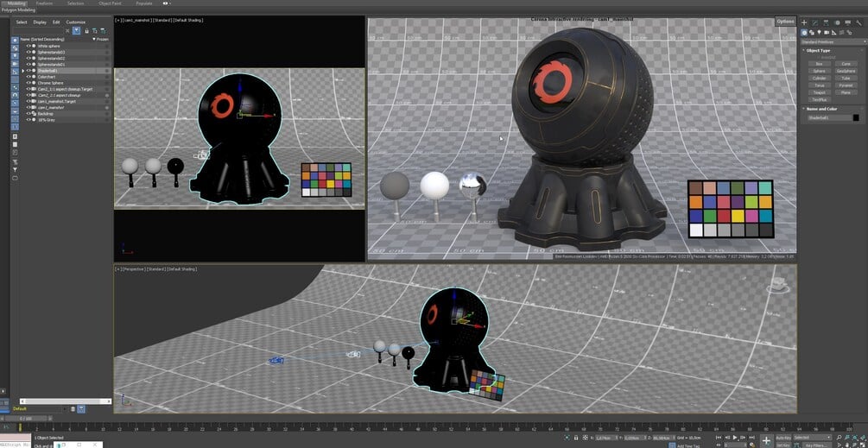Open the Utilities panel wrench icon
Viewport: 868px width, 448px height.
(x=858, y=22)
